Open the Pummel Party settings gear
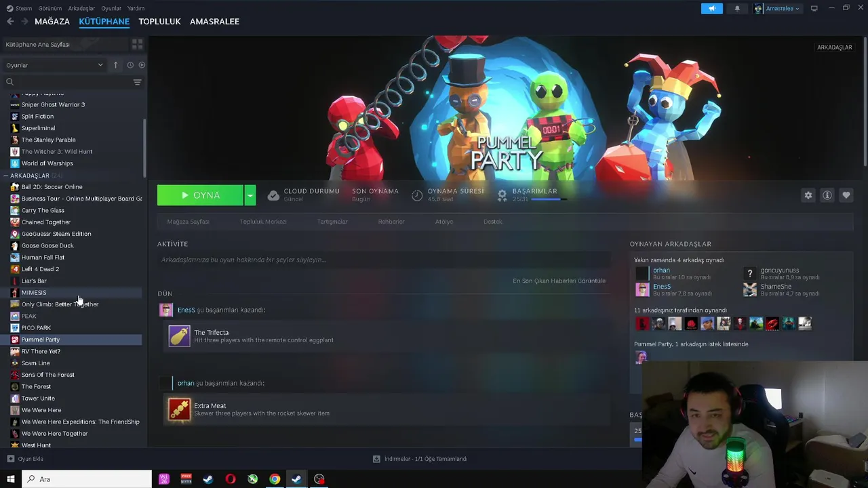This screenshot has height=488, width=868. coord(808,195)
